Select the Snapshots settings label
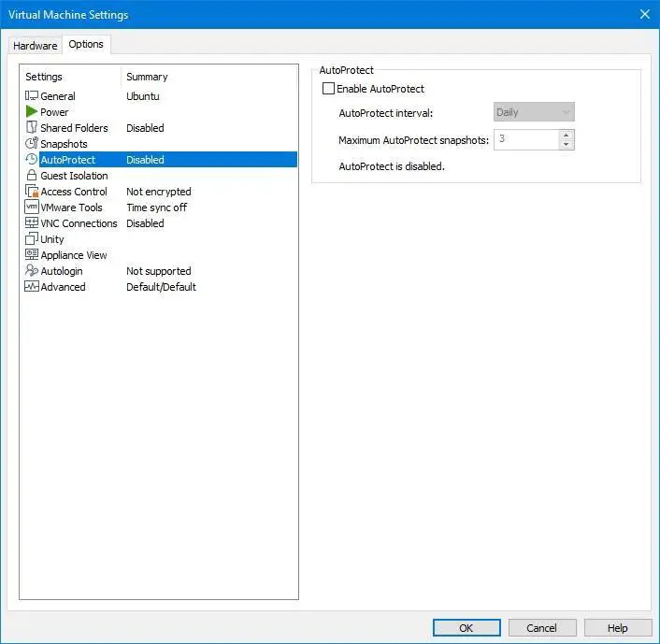Image resolution: width=660 pixels, height=644 pixels. [x=64, y=144]
